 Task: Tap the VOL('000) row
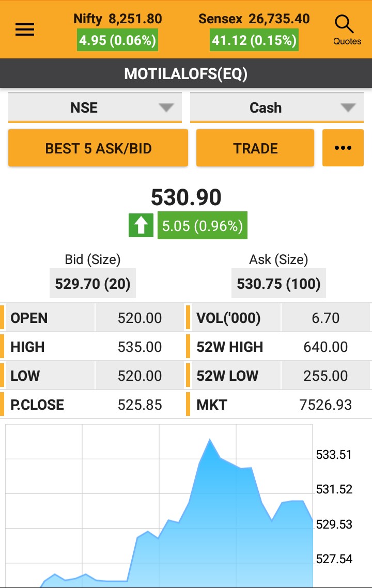278,318
